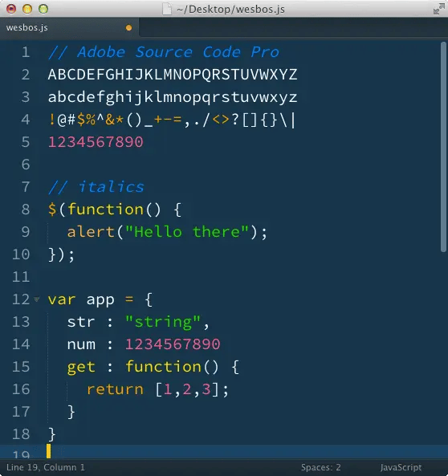Image resolution: width=448 pixels, height=476 pixels.
Task: Open the JavaScript syntax selector
Action: coord(401,467)
